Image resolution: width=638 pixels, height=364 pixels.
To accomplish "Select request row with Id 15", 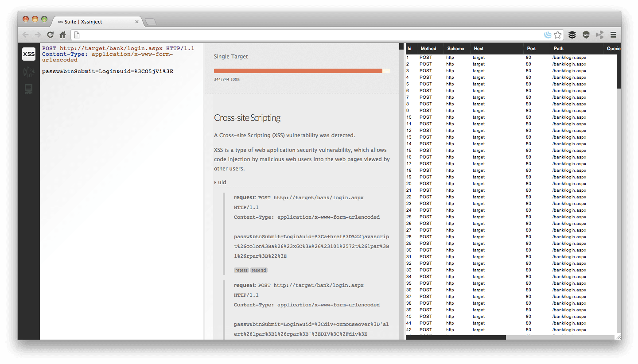I will [x=511, y=150].
